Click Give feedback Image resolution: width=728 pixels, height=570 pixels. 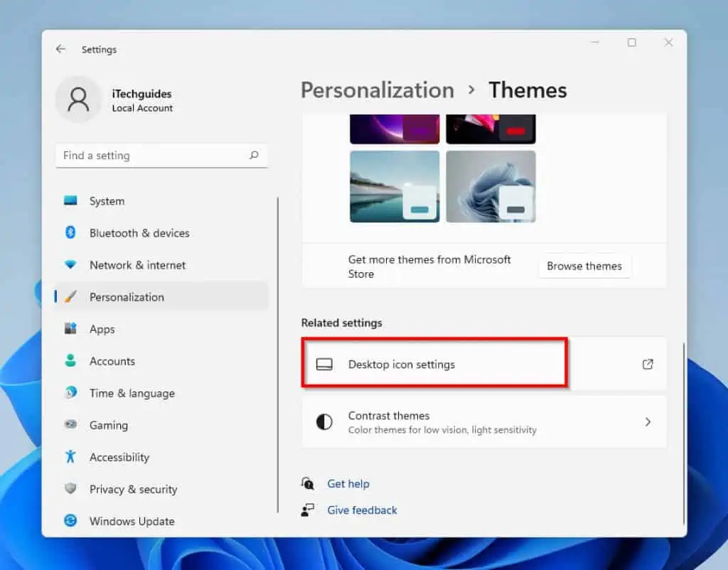[x=362, y=510]
